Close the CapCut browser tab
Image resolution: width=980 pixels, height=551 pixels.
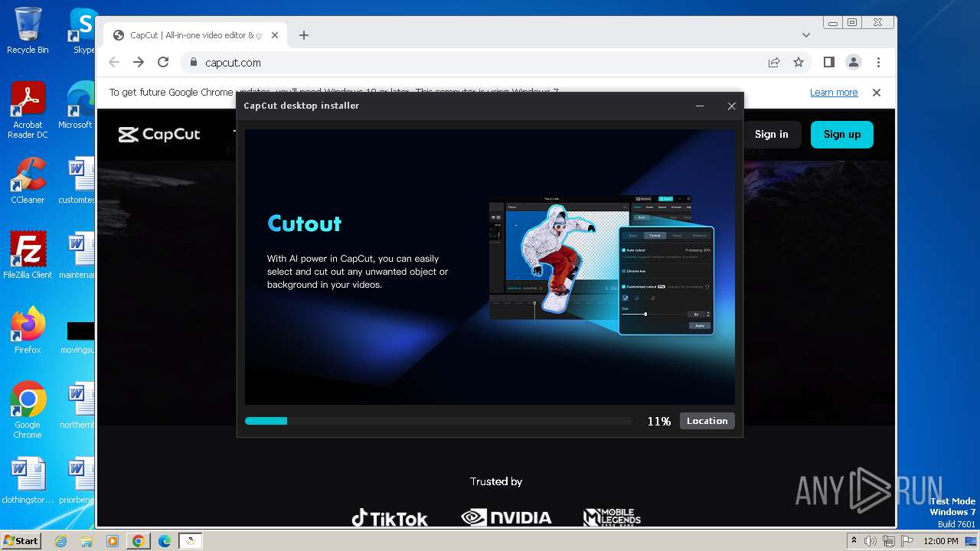275,35
